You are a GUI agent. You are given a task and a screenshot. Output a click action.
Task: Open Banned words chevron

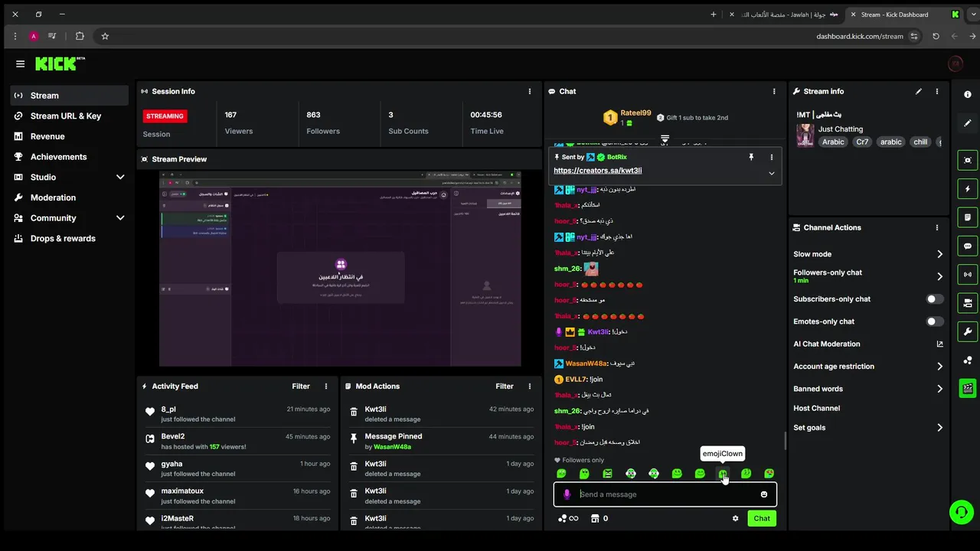[x=939, y=389]
